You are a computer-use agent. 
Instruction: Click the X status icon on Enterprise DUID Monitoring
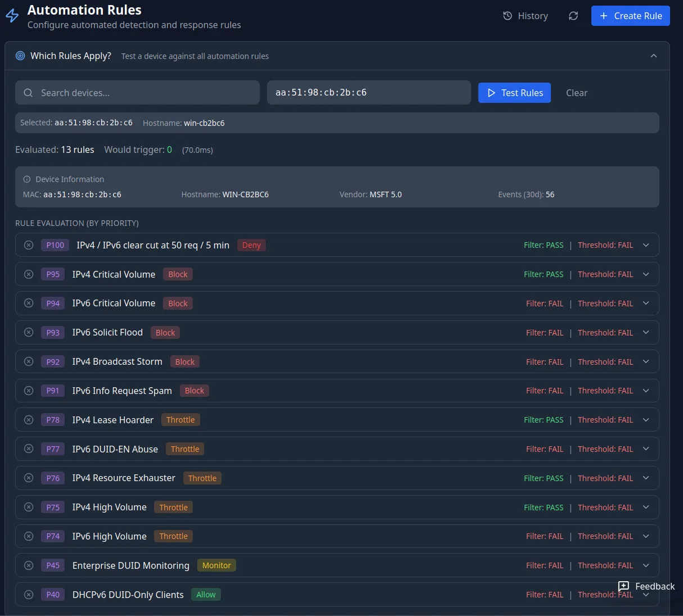tap(29, 565)
